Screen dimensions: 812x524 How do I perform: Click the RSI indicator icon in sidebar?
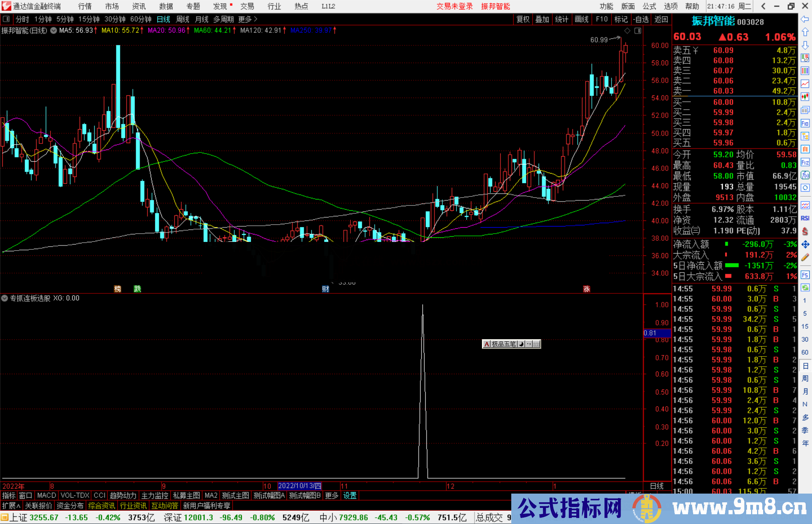[x=805, y=218]
